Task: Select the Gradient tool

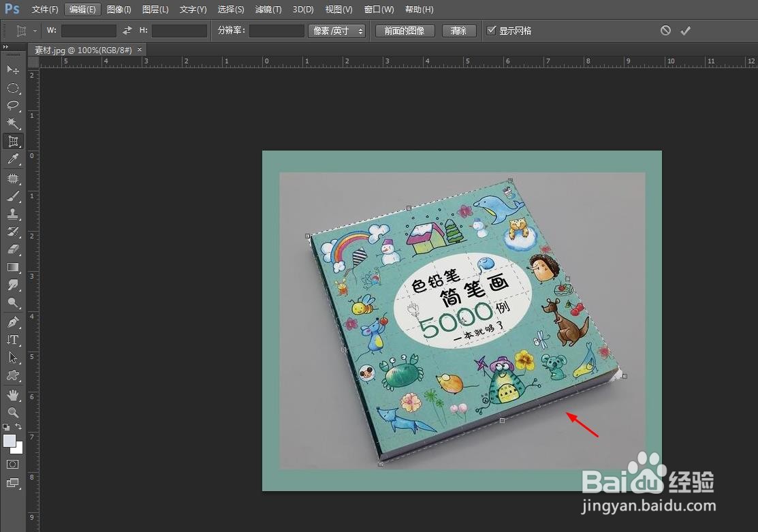Action: (x=13, y=268)
